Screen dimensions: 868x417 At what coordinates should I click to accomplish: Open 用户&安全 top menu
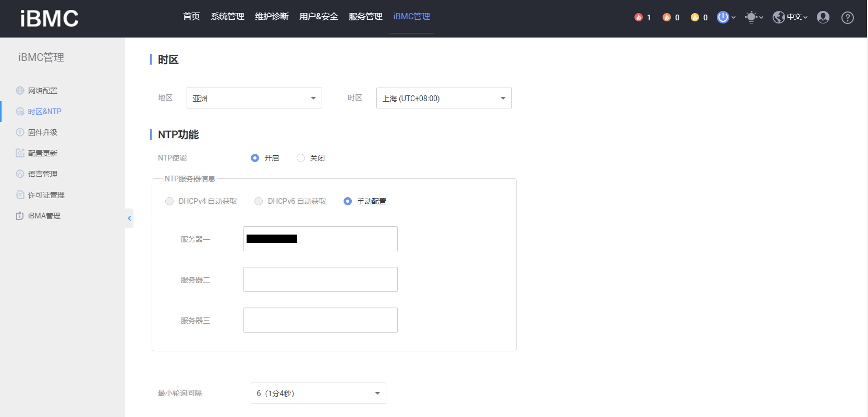coord(319,17)
